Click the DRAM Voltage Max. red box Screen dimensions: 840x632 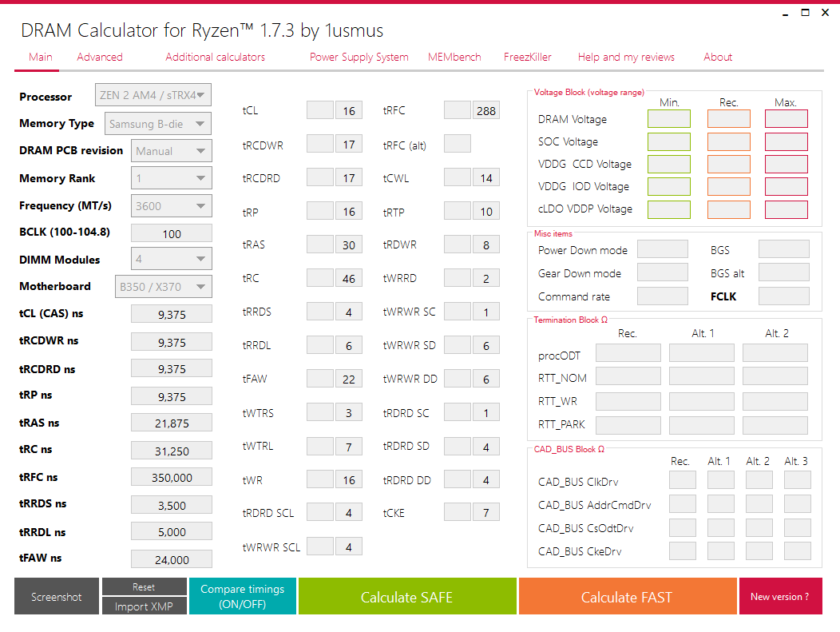[787, 119]
